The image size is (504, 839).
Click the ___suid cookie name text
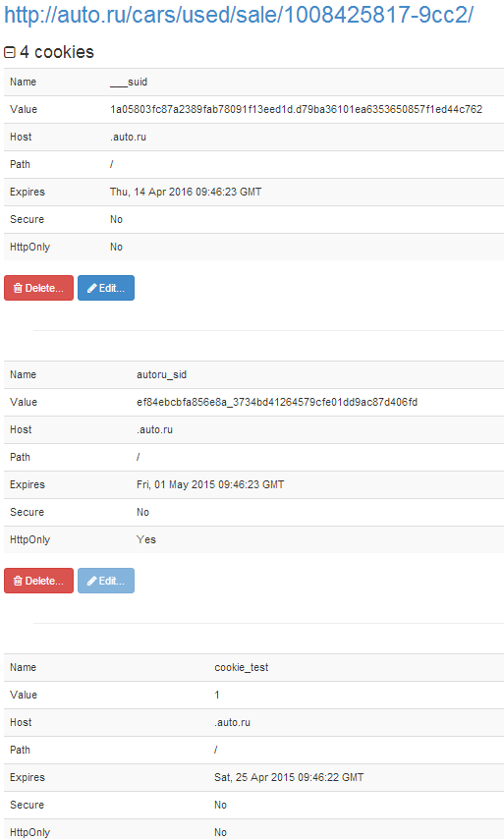129,82
